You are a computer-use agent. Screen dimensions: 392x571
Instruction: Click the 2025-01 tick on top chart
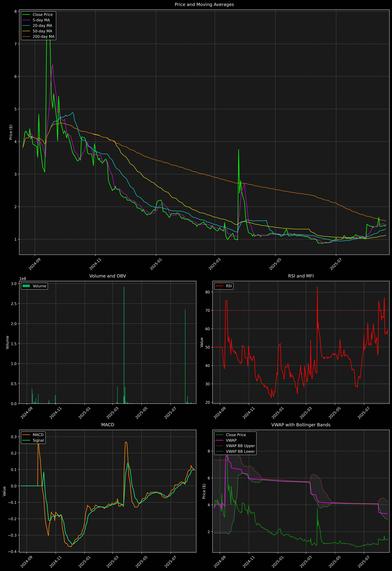coord(156,264)
